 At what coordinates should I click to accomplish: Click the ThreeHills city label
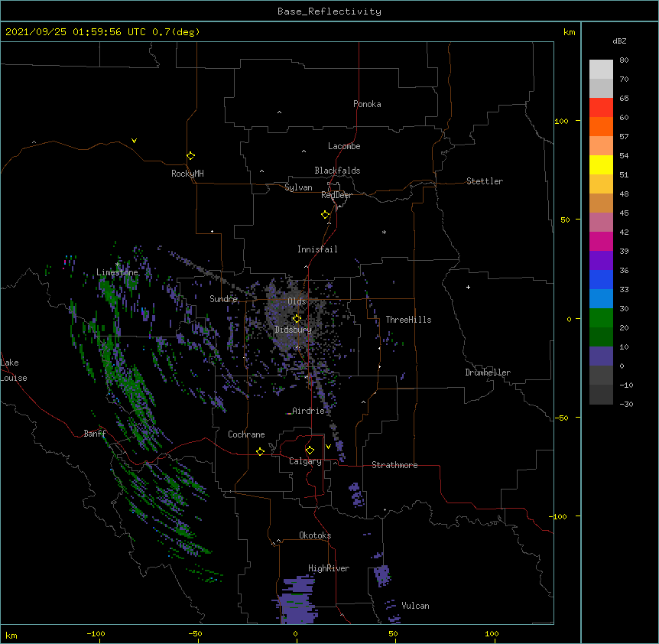coord(408,320)
